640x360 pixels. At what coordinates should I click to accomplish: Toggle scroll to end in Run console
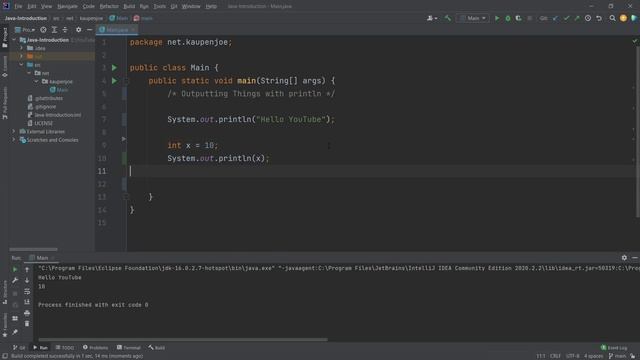(27, 302)
